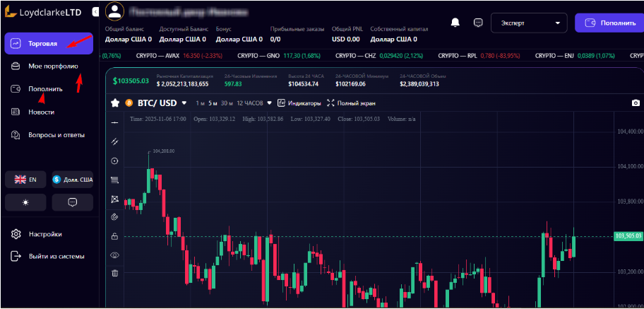This screenshot has height=309, width=644.
Task: Click the current price tag 103,505.03 on axis
Action: click(628, 236)
